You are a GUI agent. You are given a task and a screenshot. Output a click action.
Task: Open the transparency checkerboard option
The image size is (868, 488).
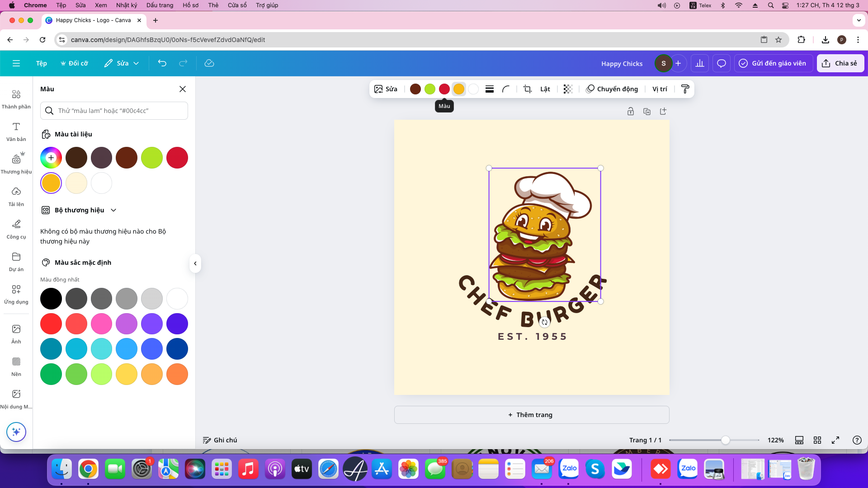[568, 89]
